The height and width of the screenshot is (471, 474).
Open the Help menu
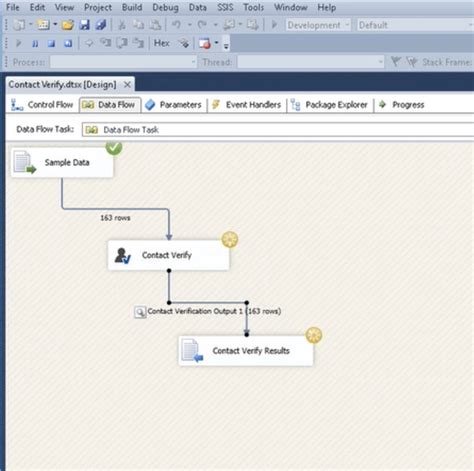coord(326,7)
